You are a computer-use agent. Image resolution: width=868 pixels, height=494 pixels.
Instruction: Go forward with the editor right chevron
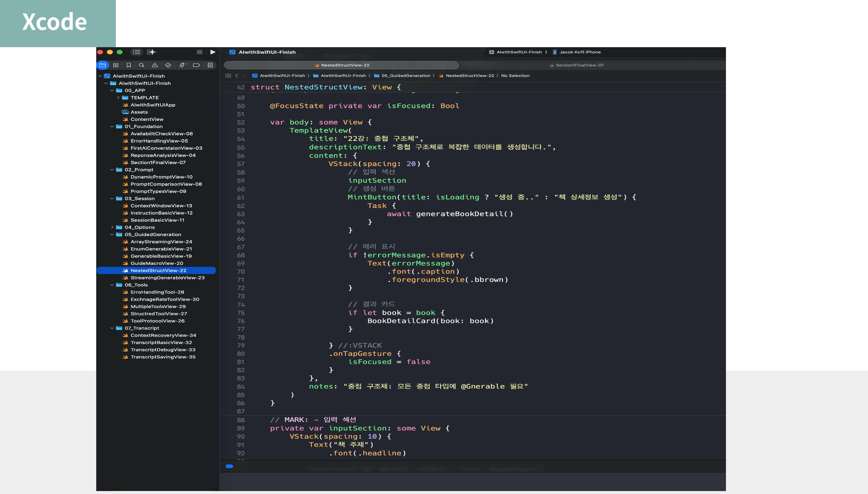pyautogui.click(x=245, y=76)
